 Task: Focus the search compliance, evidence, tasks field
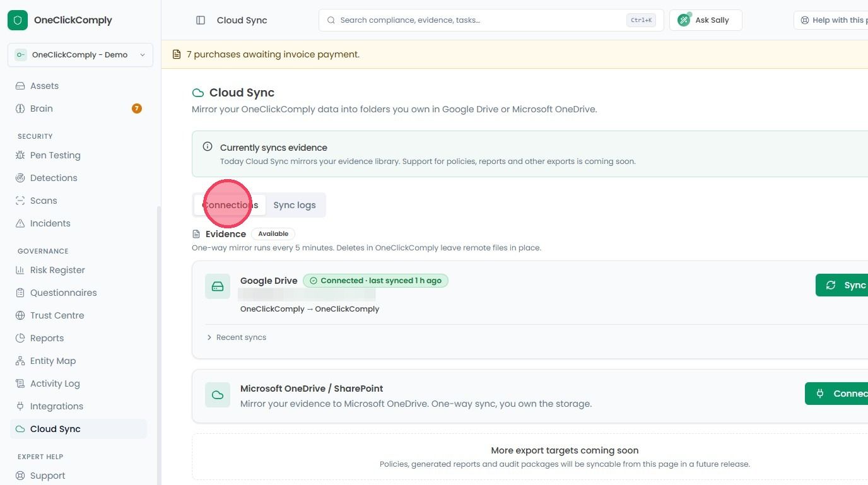coord(491,20)
